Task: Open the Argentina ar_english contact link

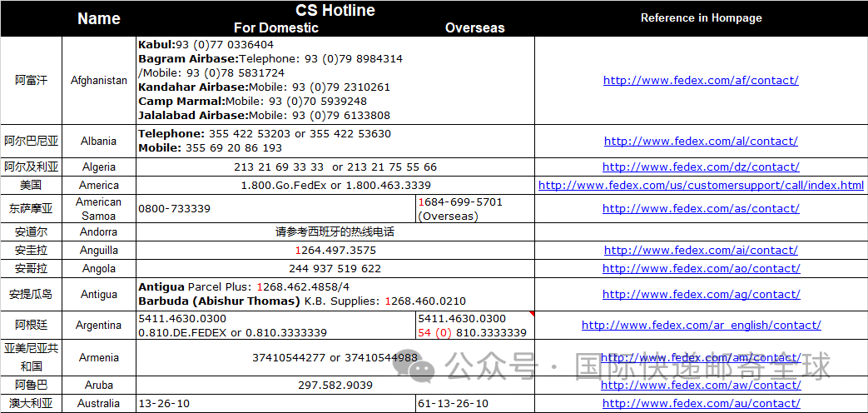Action: 701,325
